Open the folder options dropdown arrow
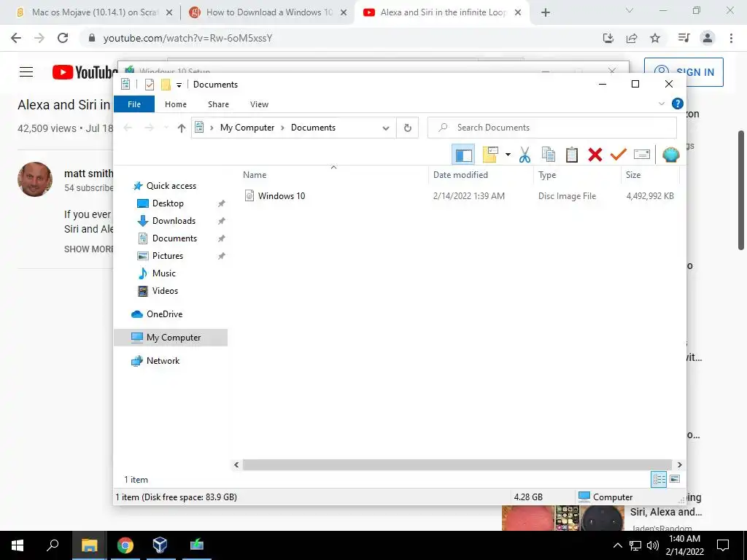Screen dimensions: 747x560 [x=508, y=155]
